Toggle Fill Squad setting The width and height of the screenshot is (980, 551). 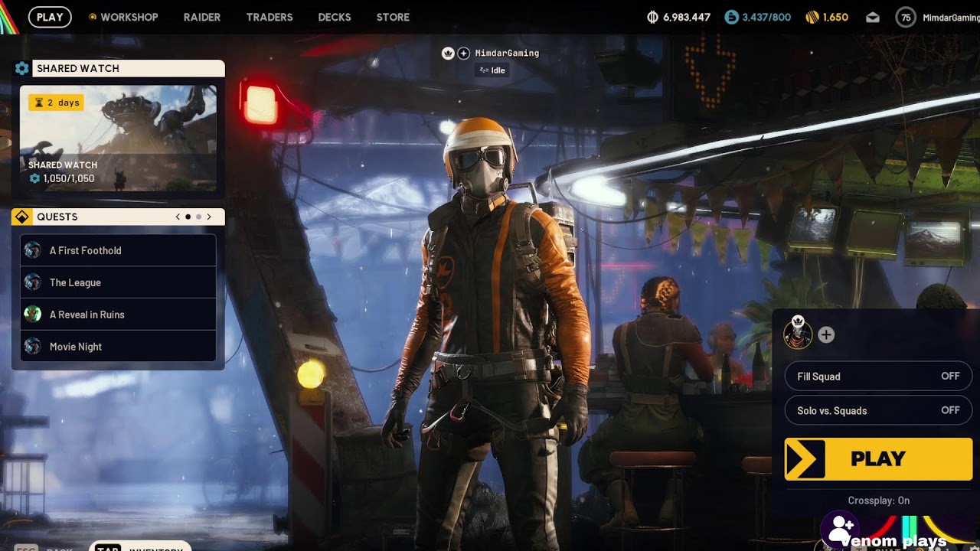878,377
